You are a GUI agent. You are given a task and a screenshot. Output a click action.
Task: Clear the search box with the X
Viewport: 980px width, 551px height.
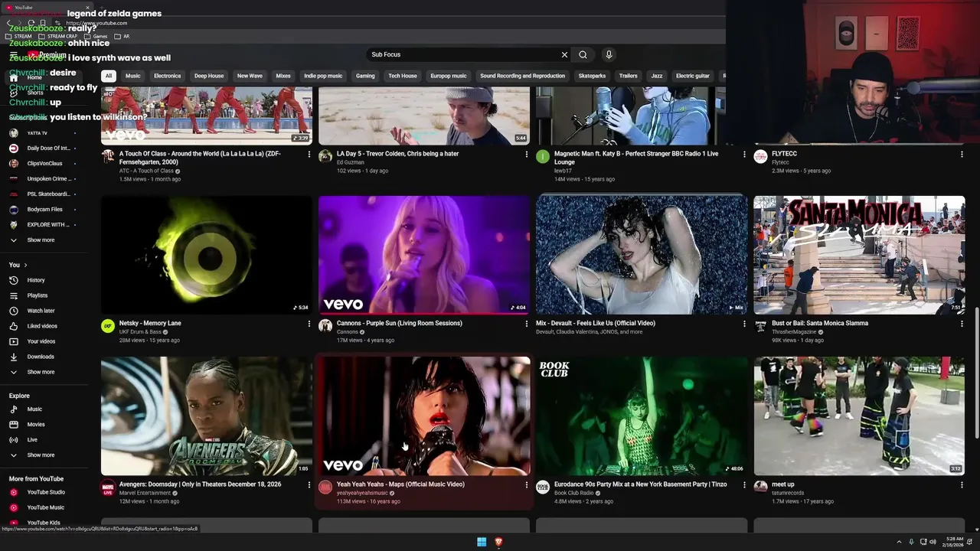point(564,54)
